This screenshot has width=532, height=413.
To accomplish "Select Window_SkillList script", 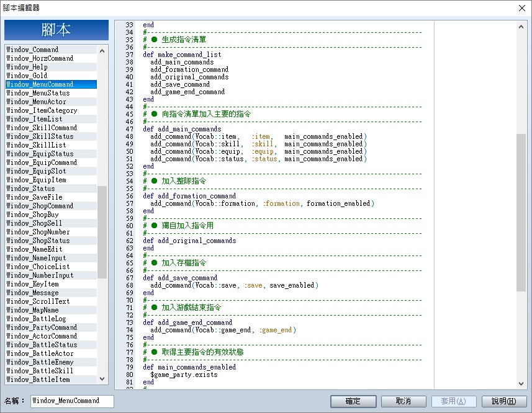I will tap(52, 145).
